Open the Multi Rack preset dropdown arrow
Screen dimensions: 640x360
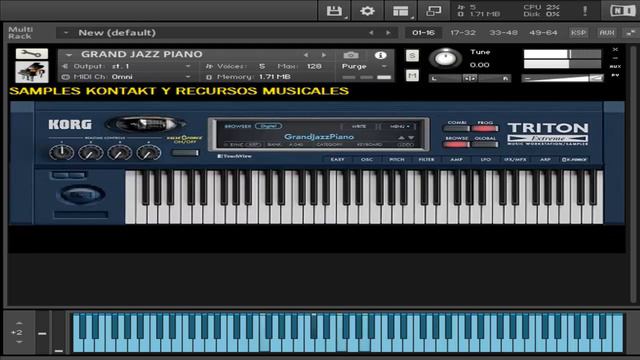tap(66, 33)
